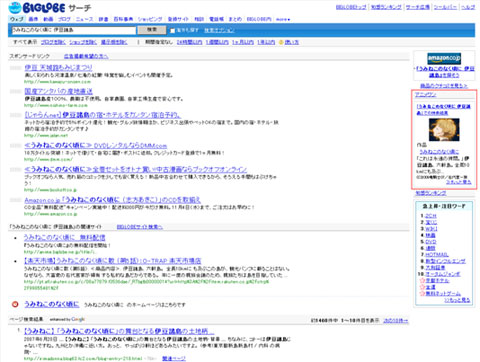The width and height of the screenshot is (480, 362).
Task: Filter results to 24時間以内
Action: coord(189,42)
